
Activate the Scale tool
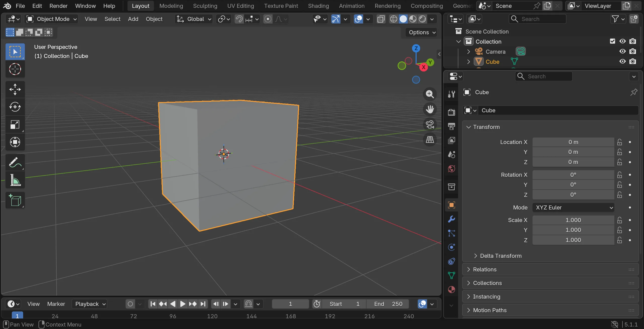click(x=15, y=125)
